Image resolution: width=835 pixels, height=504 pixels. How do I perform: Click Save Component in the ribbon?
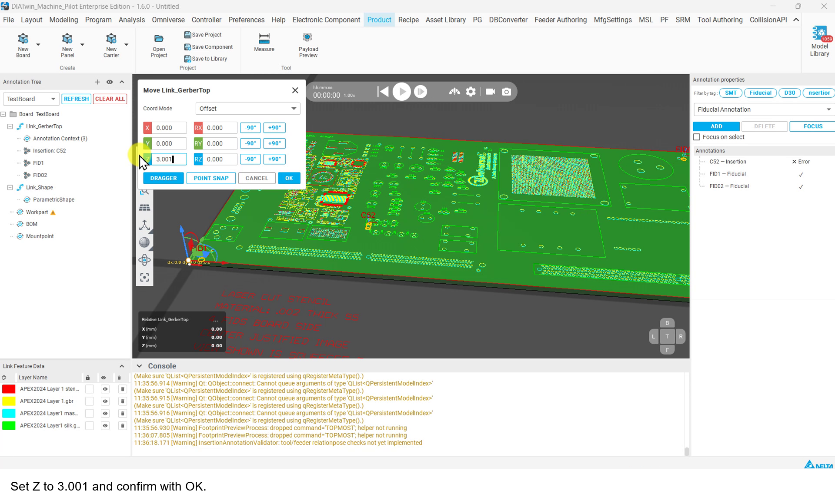[208, 47]
